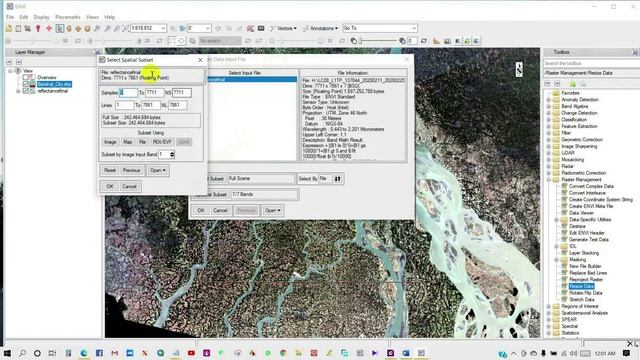
Task: Open the Go To dropdown
Action: [413, 28]
